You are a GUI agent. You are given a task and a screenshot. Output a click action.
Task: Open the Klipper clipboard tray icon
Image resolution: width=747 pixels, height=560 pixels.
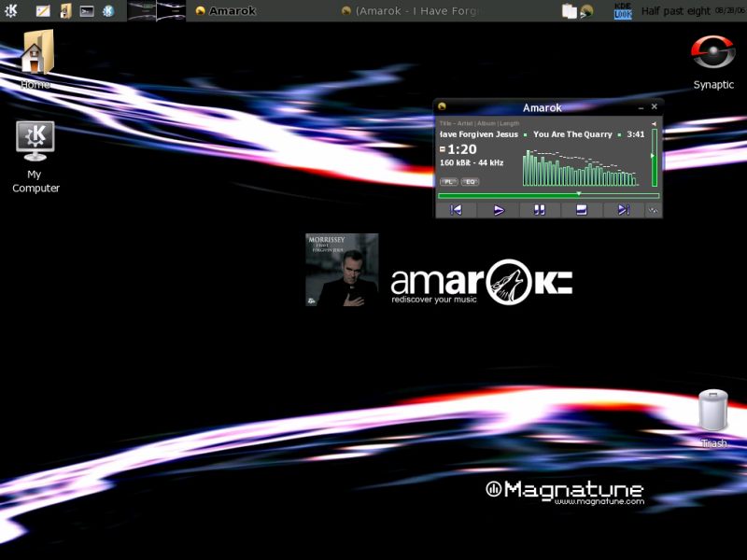click(569, 11)
